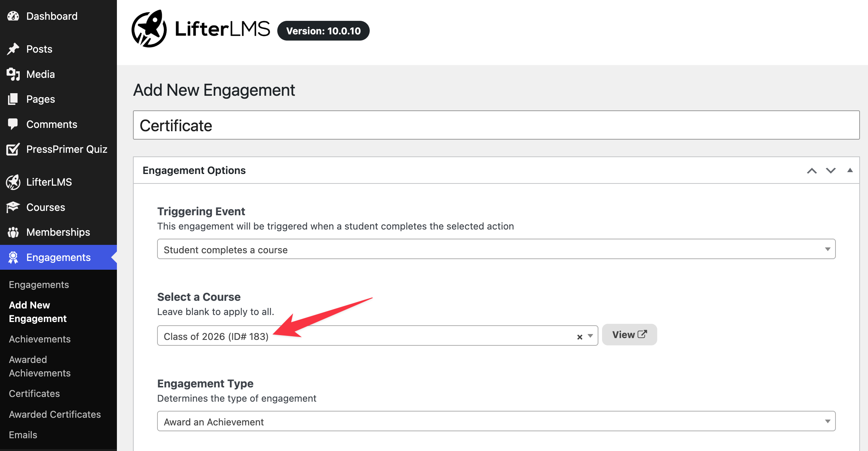
Task: Move Engagement Options panel up
Action: [x=812, y=171]
